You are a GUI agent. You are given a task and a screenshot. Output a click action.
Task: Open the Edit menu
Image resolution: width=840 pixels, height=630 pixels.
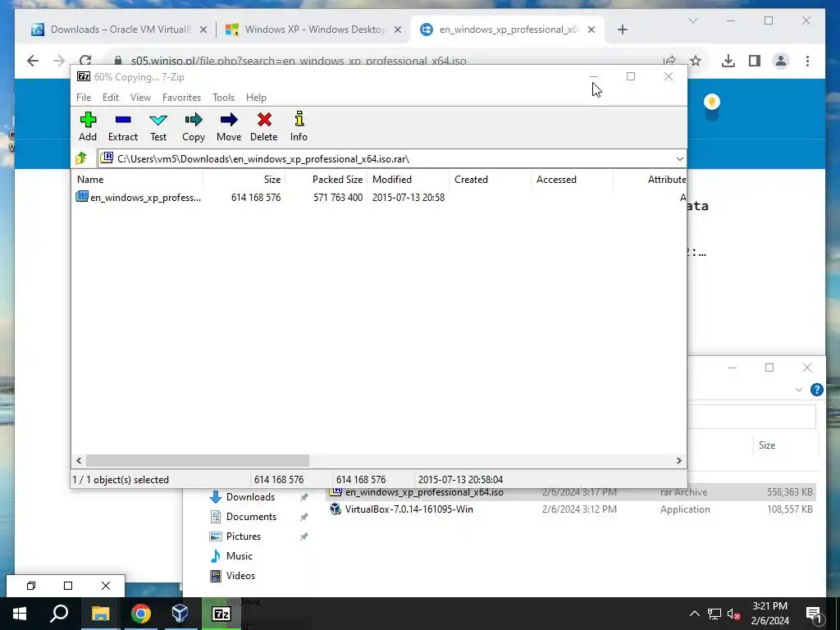click(x=111, y=97)
